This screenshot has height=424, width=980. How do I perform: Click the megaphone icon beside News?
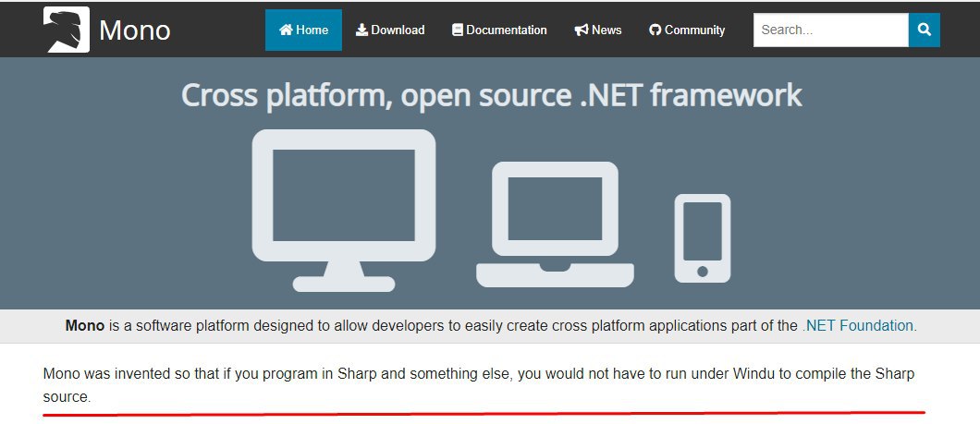tap(582, 30)
